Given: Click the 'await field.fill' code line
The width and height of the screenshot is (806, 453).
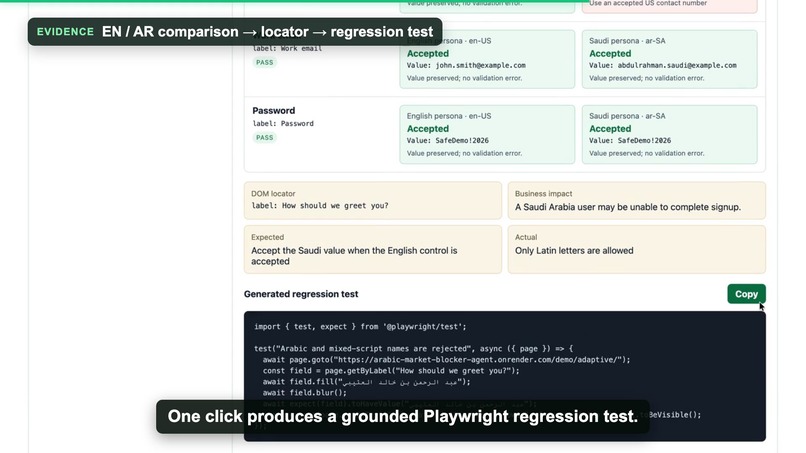Looking at the screenshot, I should [366, 382].
